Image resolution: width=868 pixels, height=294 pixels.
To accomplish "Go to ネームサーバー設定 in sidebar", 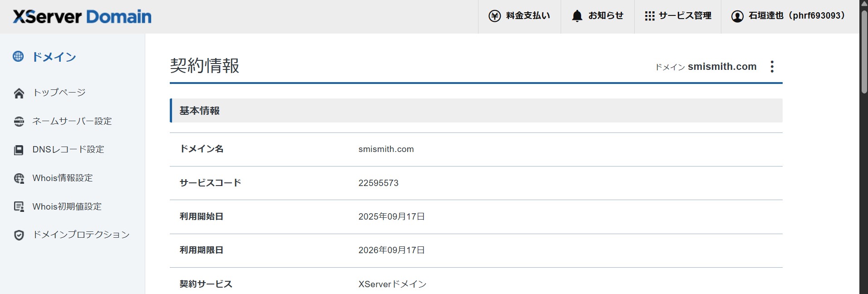I will (x=72, y=121).
